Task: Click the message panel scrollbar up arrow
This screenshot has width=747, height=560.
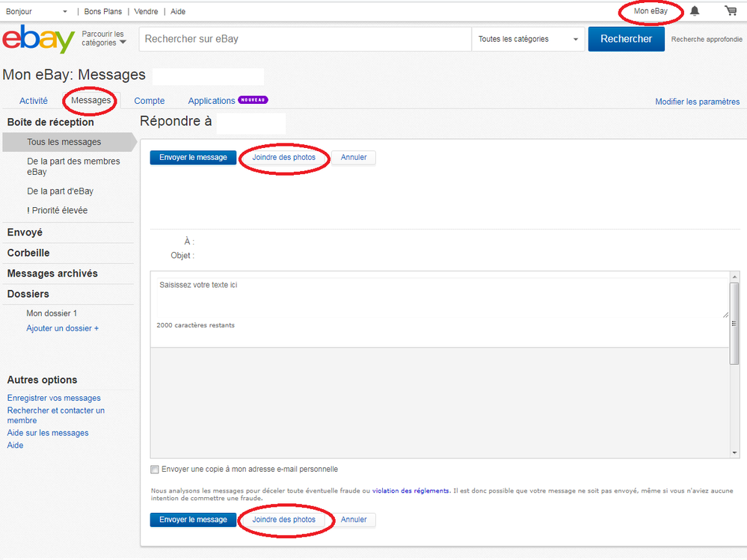Action: (x=734, y=277)
